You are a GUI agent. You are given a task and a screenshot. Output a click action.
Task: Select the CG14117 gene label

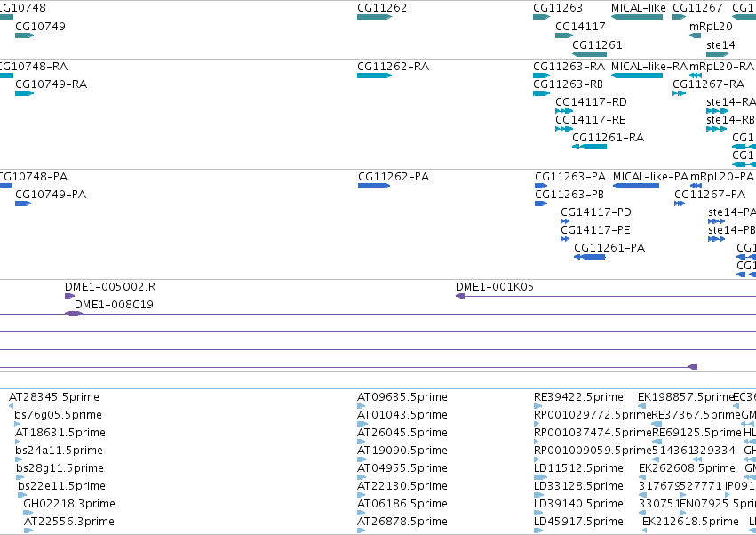click(x=580, y=26)
